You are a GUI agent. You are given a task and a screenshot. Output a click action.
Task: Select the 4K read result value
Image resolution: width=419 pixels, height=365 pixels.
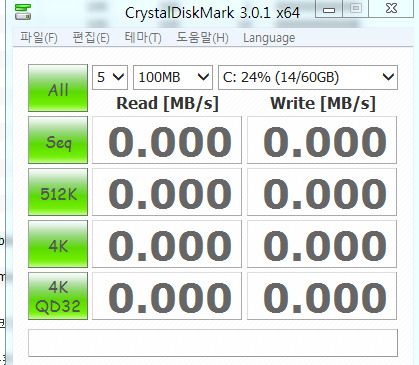pos(167,244)
